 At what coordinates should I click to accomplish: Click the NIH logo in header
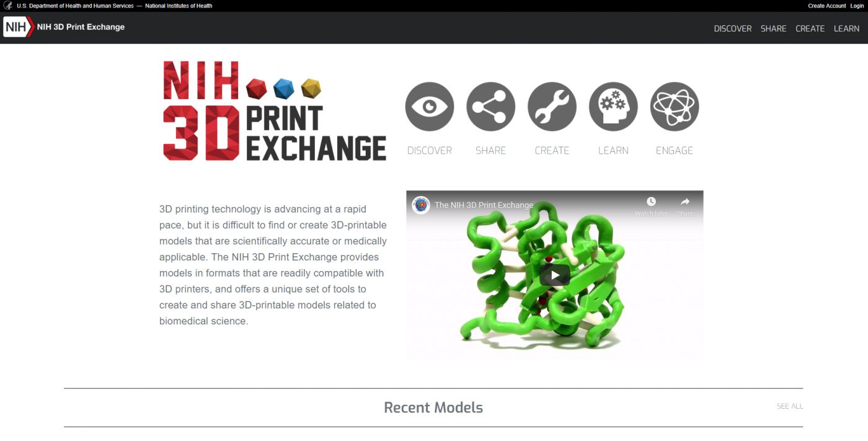tap(19, 27)
